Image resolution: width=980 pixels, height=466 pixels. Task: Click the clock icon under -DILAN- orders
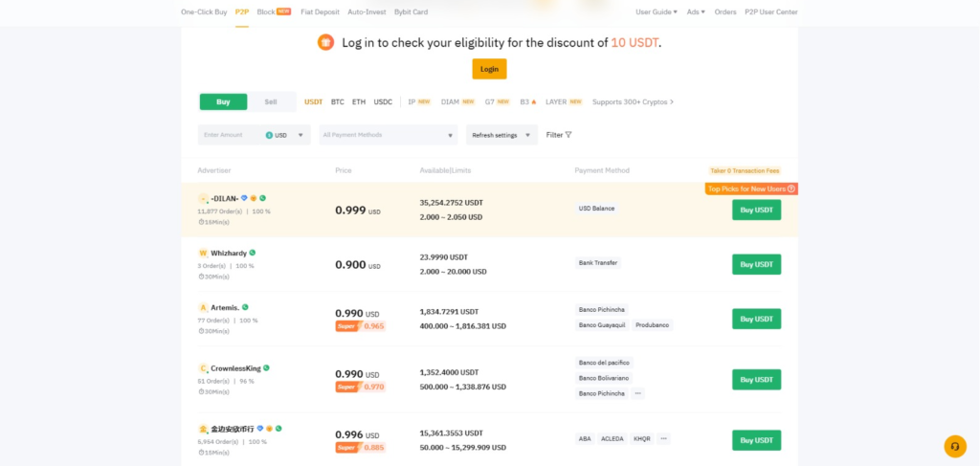pyautogui.click(x=201, y=222)
